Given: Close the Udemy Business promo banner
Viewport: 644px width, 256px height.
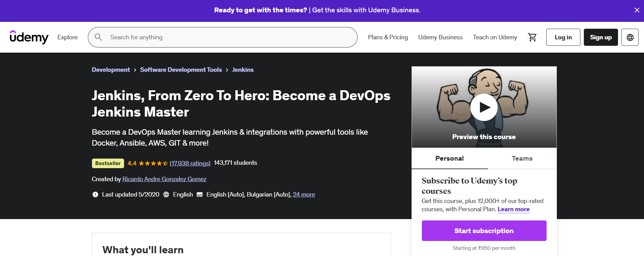Looking at the screenshot, I should tap(636, 10).
